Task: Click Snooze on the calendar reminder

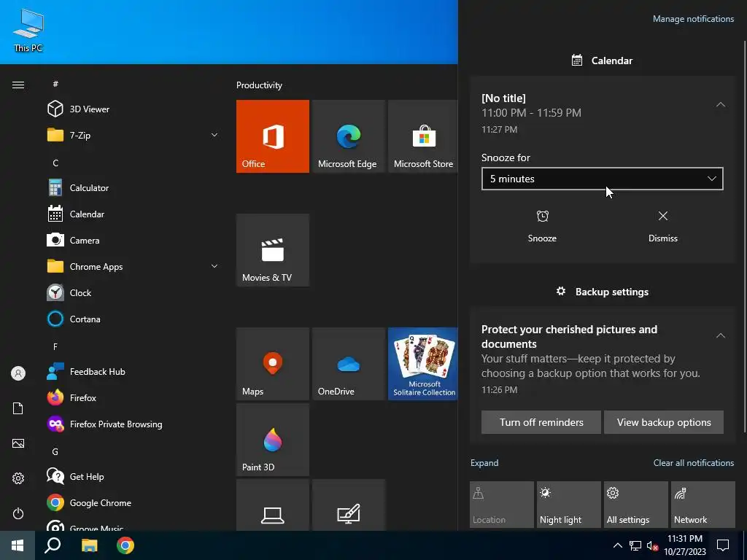Action: click(x=542, y=227)
